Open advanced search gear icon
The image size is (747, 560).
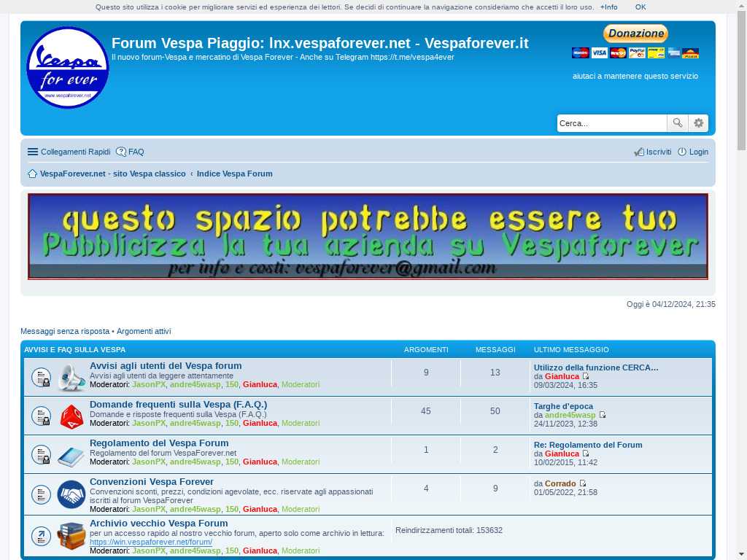(x=698, y=123)
